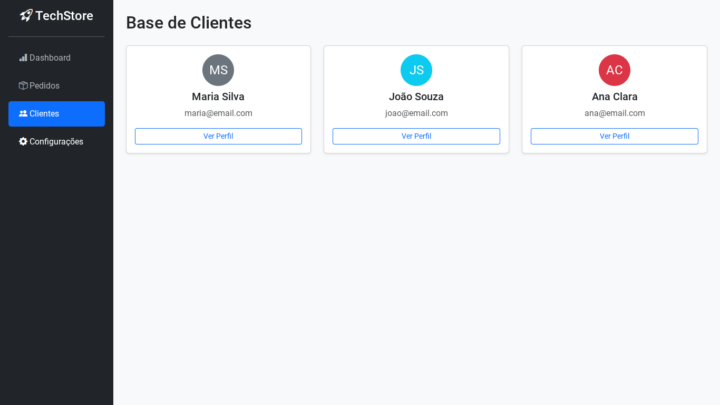Click the Configurações gear icon
720x405 pixels.
tap(23, 142)
